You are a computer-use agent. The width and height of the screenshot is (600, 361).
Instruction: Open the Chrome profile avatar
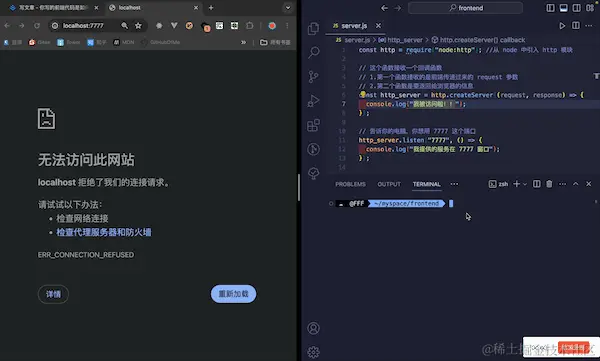(272, 26)
